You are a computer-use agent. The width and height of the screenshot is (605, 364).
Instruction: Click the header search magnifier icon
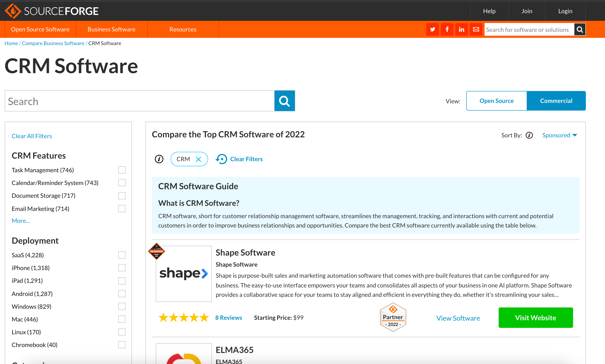(580, 29)
